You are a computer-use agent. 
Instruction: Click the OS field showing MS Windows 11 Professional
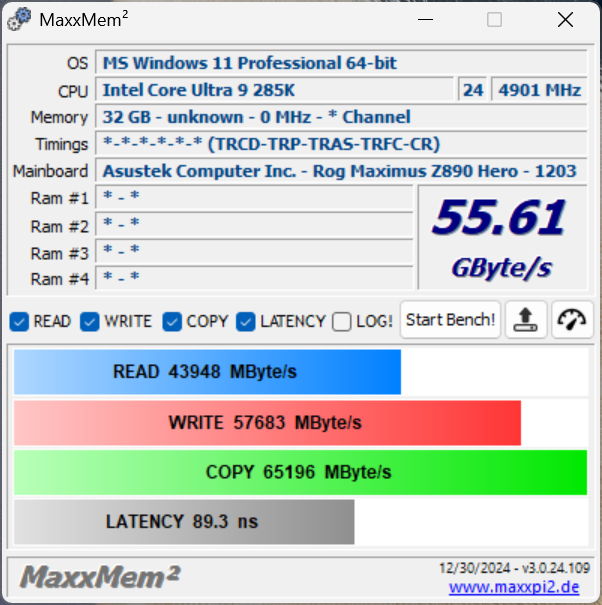click(341, 63)
